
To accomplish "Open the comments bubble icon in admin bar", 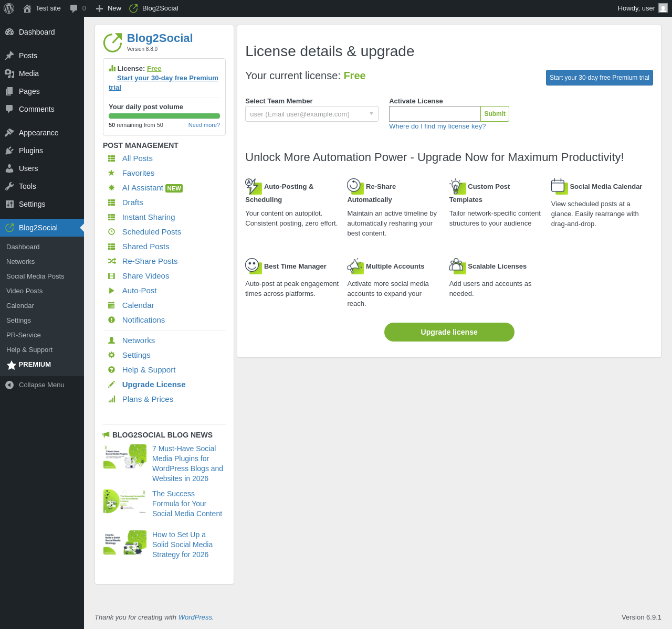I will [74, 8].
